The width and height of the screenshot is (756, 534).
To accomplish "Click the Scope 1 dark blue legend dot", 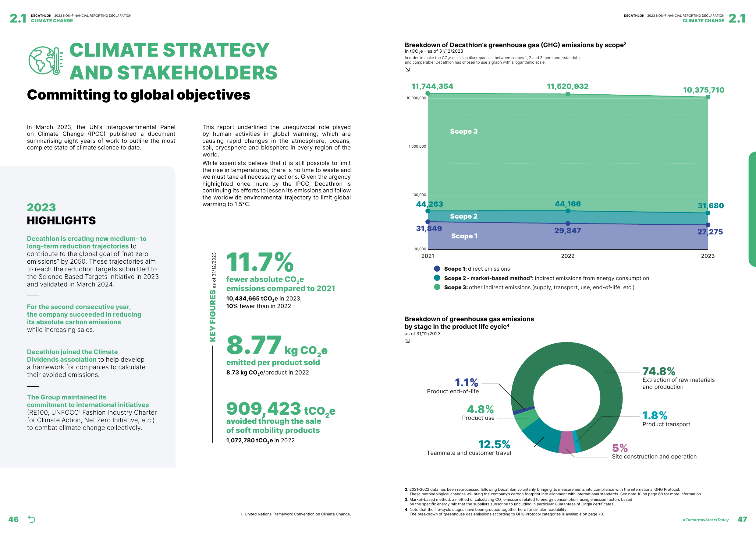I will point(437,269).
